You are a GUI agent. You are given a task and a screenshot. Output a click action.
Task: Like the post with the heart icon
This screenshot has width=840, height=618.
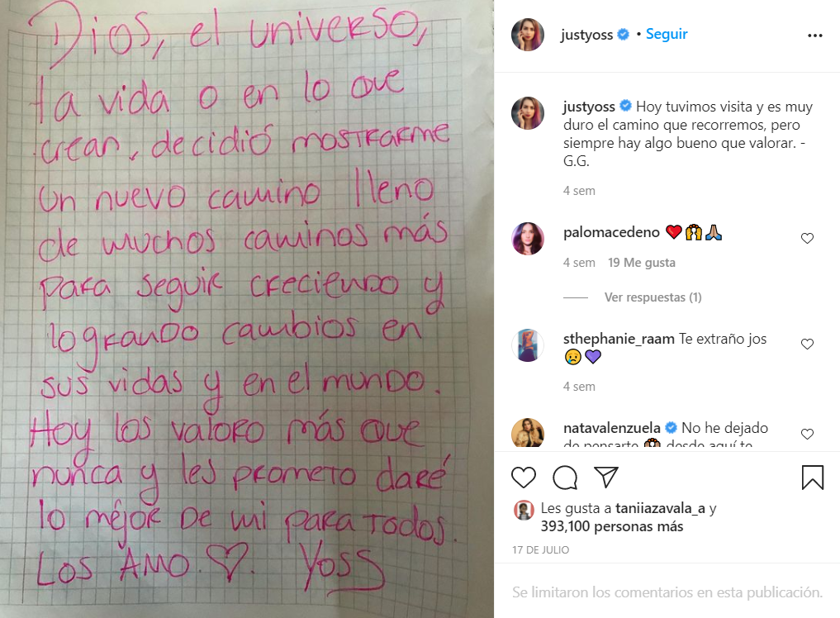pos(524,477)
